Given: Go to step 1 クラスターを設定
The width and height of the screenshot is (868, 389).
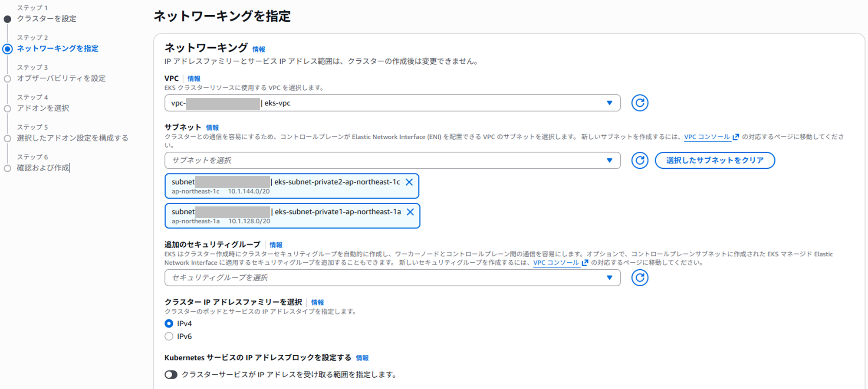Looking at the screenshot, I should coord(46,19).
